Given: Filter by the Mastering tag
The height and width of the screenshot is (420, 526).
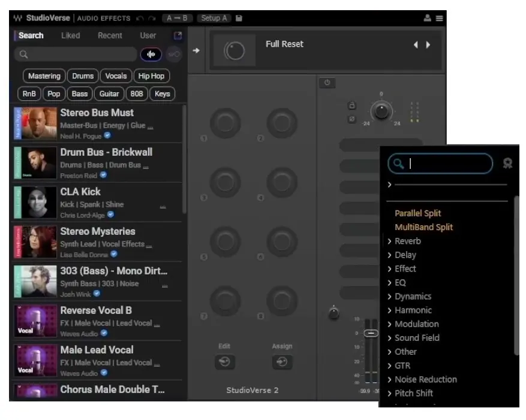Looking at the screenshot, I should coord(44,76).
